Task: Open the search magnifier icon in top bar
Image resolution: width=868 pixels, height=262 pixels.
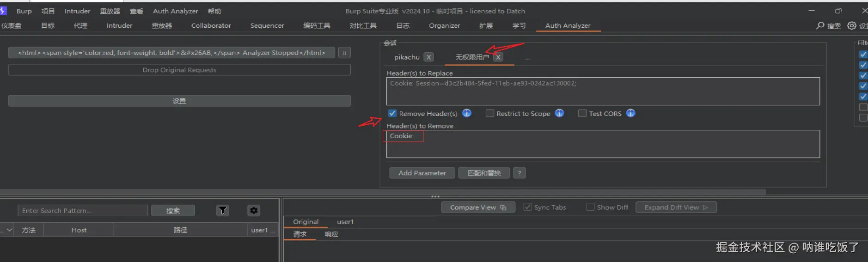Action: (820, 25)
